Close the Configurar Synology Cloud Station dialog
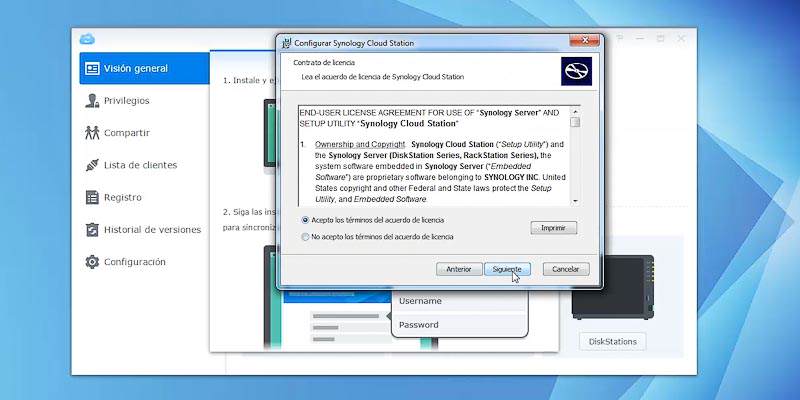This screenshot has width=800, height=400. coord(584,40)
